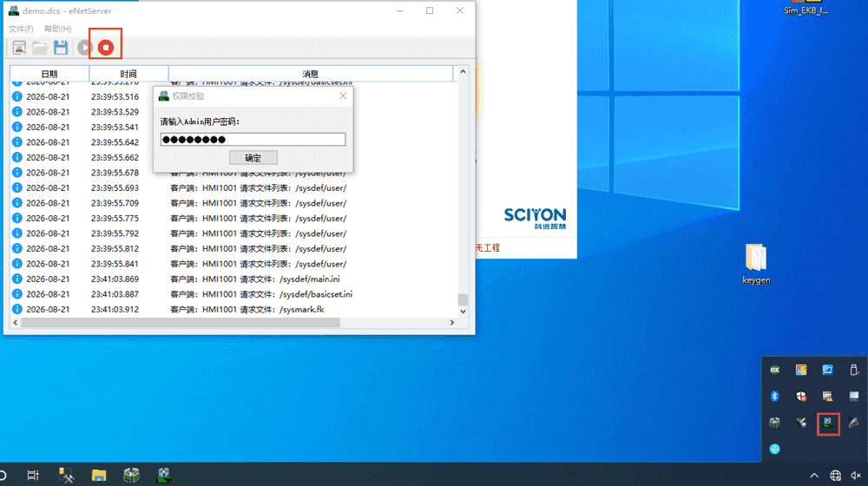868x486 pixels.
Task: Open Task View from taskbar
Action: (33, 475)
